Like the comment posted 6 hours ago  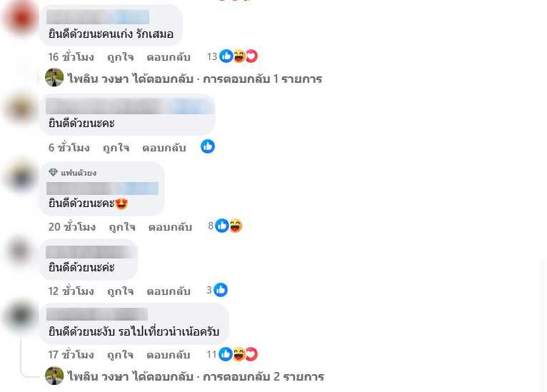[116, 148]
